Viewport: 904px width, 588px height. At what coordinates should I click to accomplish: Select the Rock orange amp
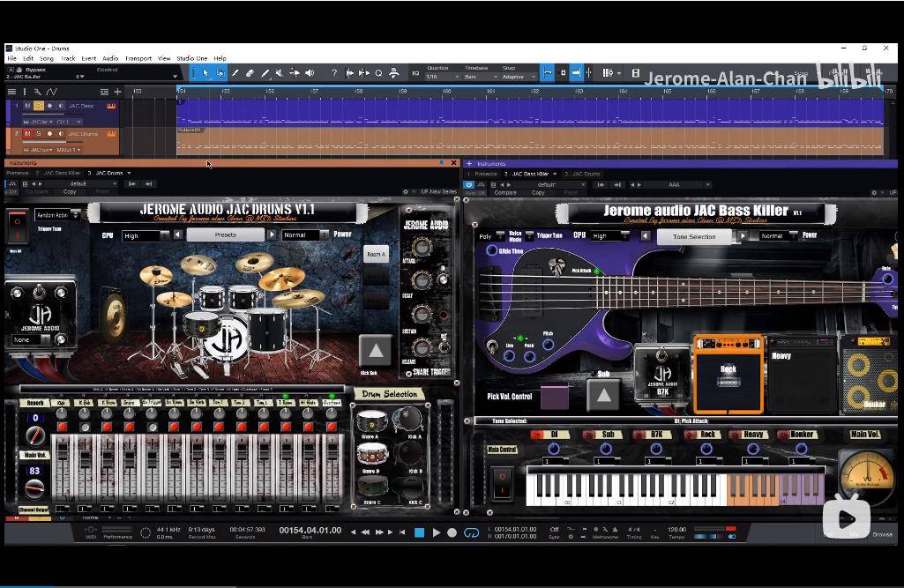(728, 374)
